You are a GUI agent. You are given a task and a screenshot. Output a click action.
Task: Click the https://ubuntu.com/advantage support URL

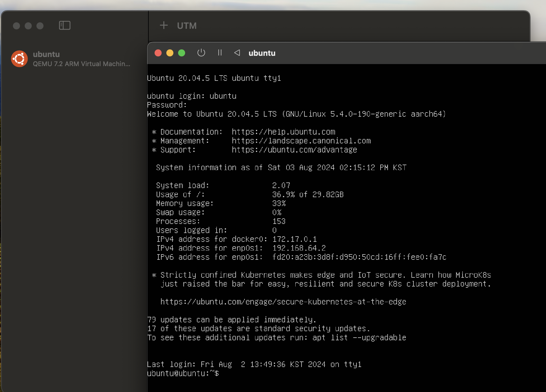[x=294, y=150]
